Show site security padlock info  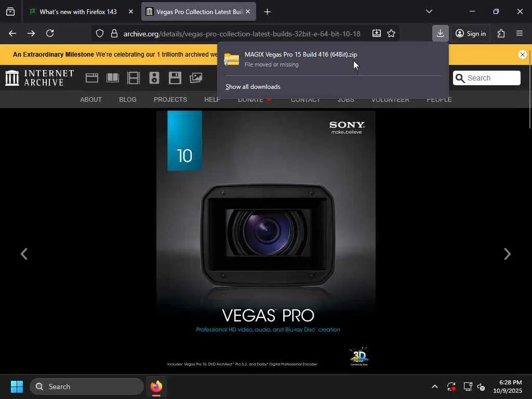(x=114, y=33)
